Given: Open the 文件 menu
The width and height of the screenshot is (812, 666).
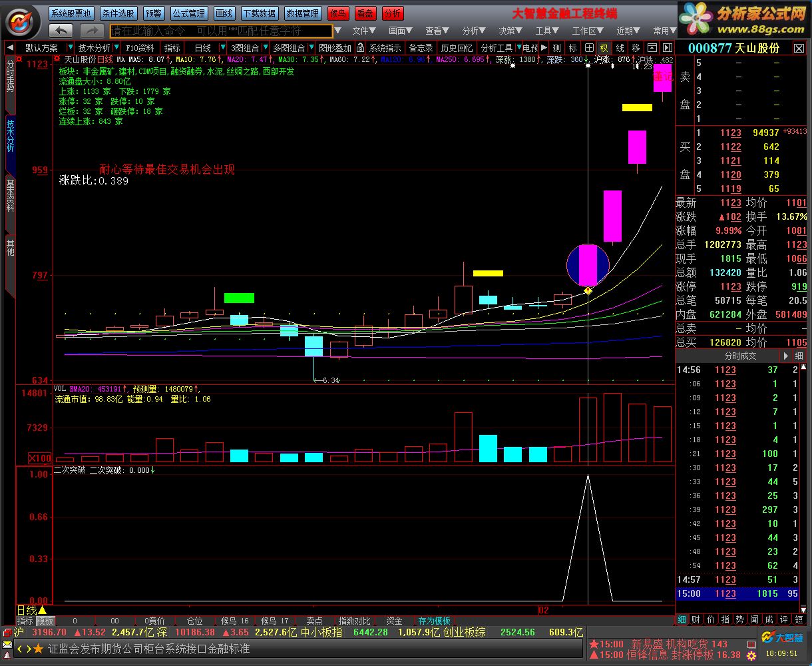Looking at the screenshot, I should [364, 31].
